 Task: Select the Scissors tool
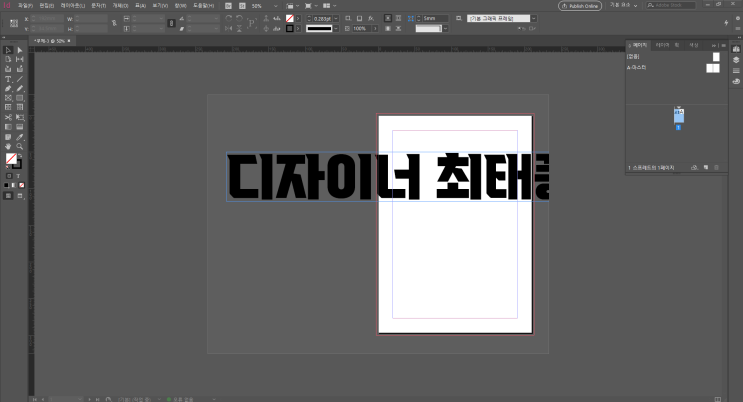pos(8,117)
